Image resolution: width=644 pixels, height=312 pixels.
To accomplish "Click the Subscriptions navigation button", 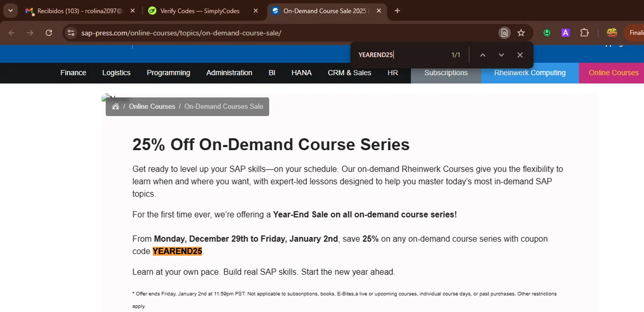I will [446, 73].
